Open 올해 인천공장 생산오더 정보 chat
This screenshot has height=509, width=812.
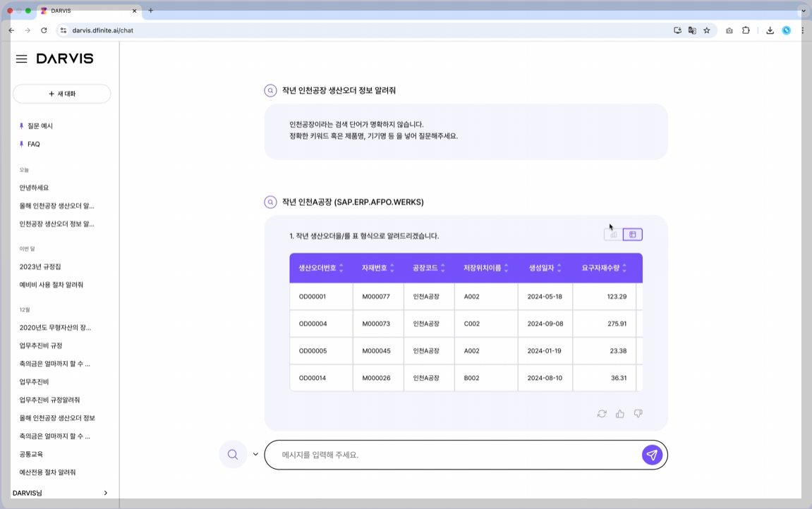[x=57, y=418]
